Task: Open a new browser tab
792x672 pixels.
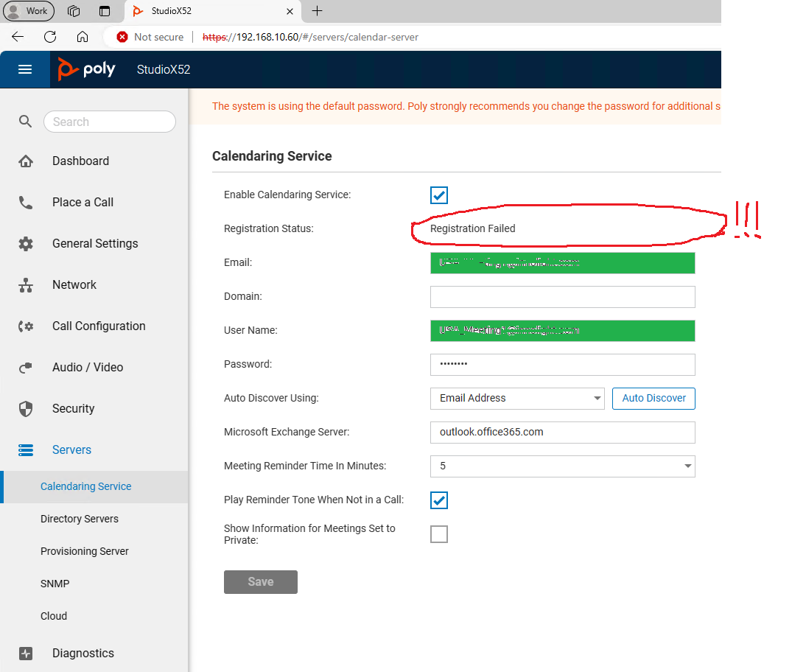Action: click(x=318, y=11)
